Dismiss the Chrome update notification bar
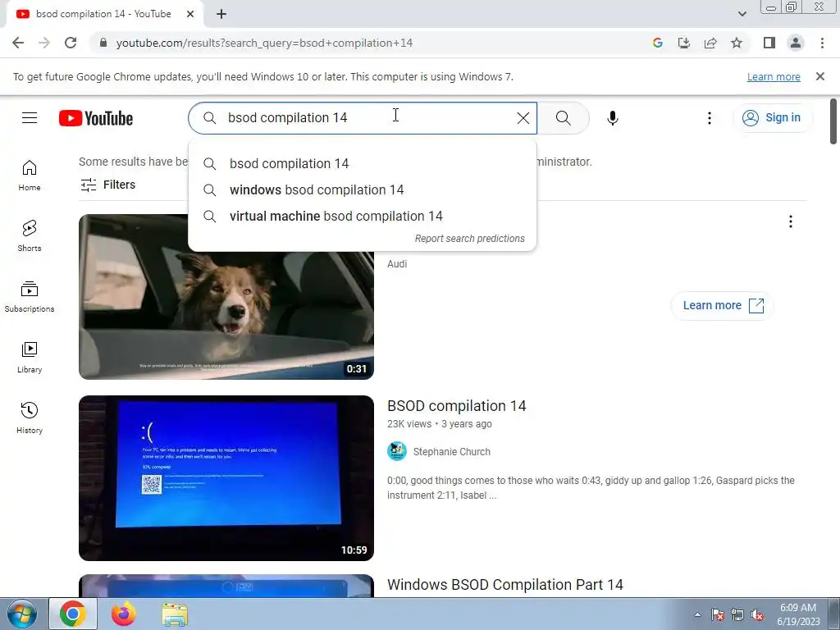This screenshot has width=840, height=630. coord(820,76)
